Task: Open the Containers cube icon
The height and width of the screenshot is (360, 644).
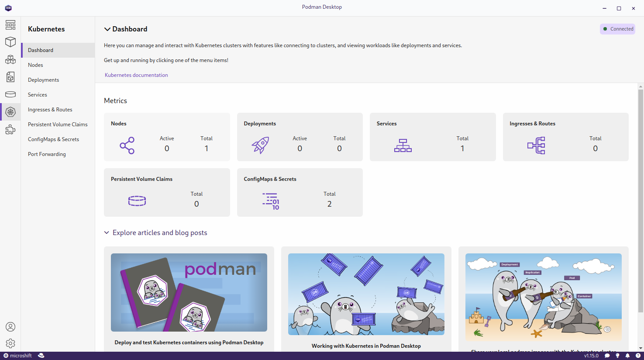Action: tap(10, 42)
